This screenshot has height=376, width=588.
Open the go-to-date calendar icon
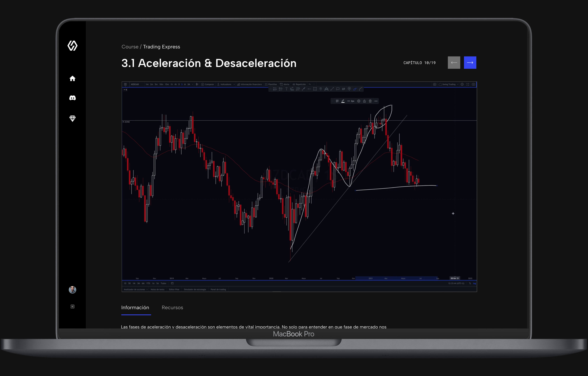pyautogui.click(x=172, y=283)
